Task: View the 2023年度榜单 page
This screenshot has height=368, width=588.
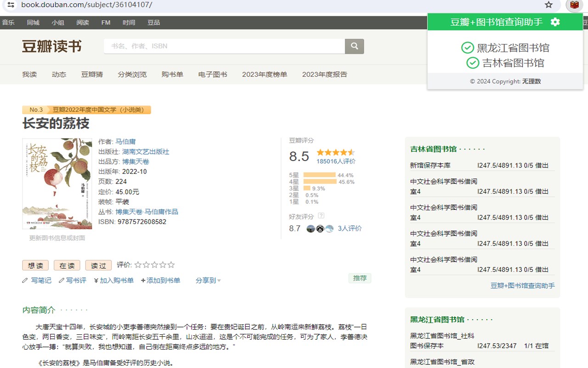Action: tap(265, 75)
